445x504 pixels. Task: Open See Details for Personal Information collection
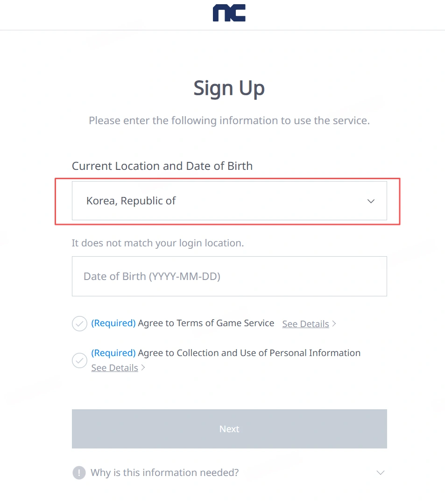(x=114, y=368)
